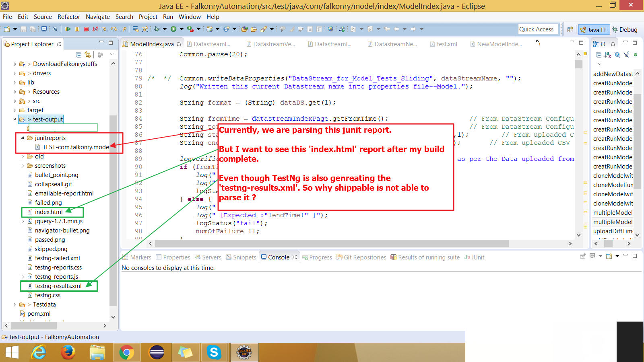This screenshot has height=362, width=644.
Task: Click the Suspend debug icon
Action: tap(77, 29)
